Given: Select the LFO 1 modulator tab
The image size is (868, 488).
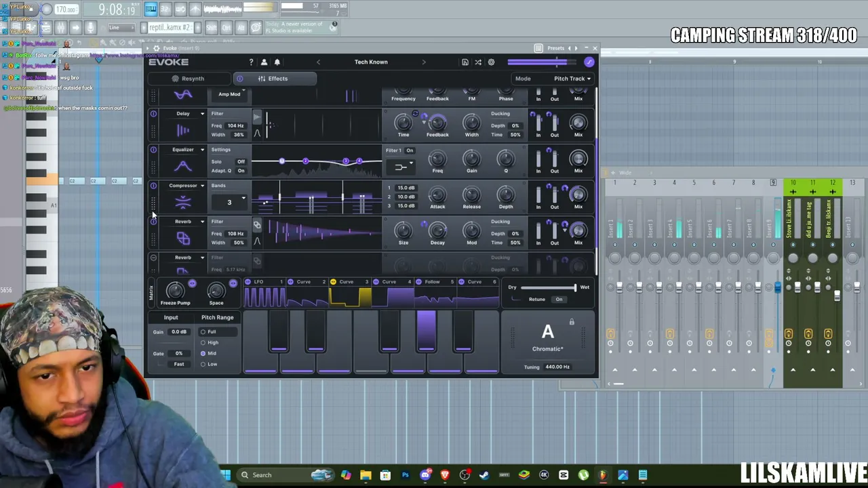Looking at the screenshot, I should [264, 282].
